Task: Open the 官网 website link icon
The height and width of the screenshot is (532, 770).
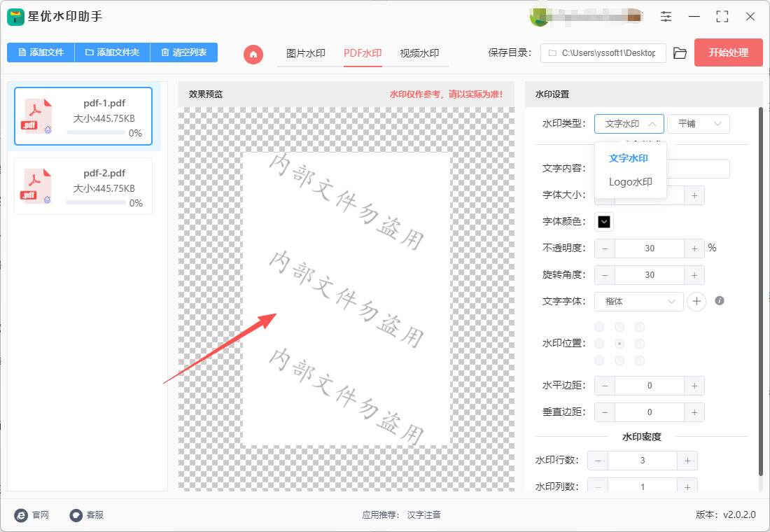Action: pos(21,514)
